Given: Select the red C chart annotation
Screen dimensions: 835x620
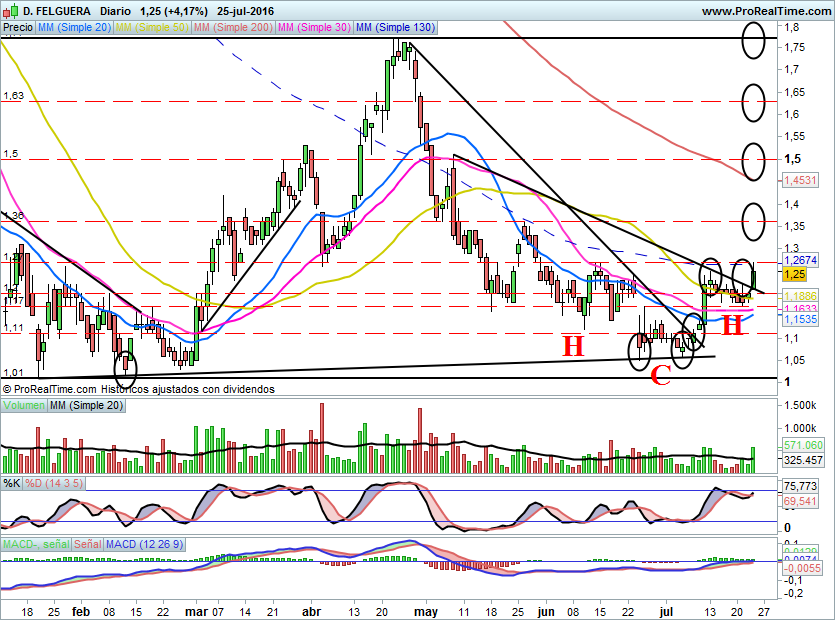Looking at the screenshot, I should [x=661, y=375].
